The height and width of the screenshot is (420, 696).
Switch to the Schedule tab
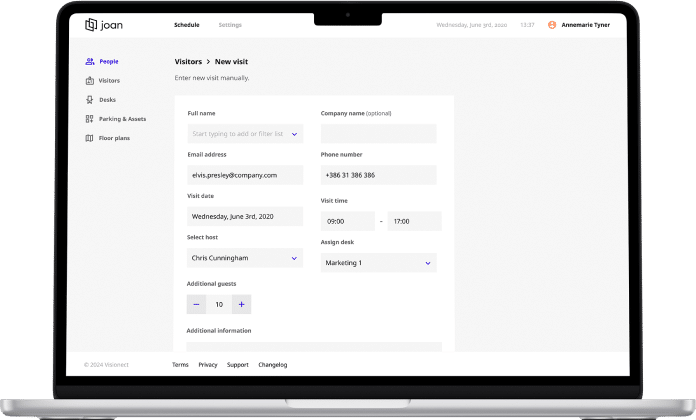pyautogui.click(x=186, y=25)
